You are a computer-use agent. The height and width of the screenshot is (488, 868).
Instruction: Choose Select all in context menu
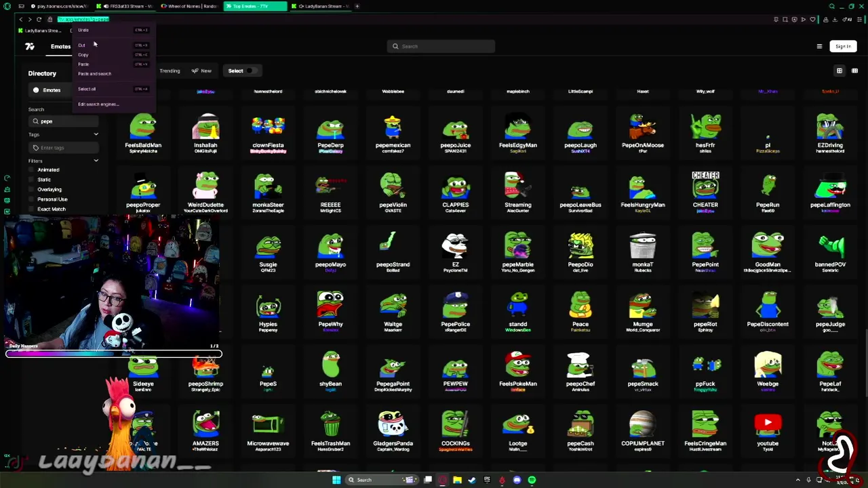114,89
